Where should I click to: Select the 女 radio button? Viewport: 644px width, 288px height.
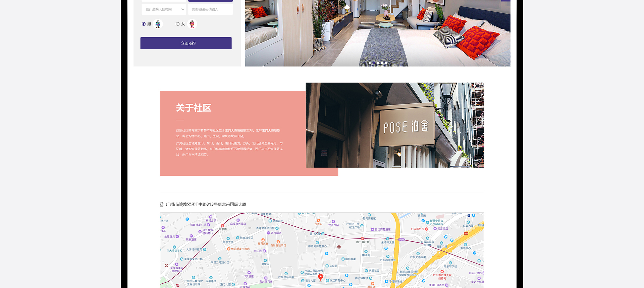pos(178,24)
